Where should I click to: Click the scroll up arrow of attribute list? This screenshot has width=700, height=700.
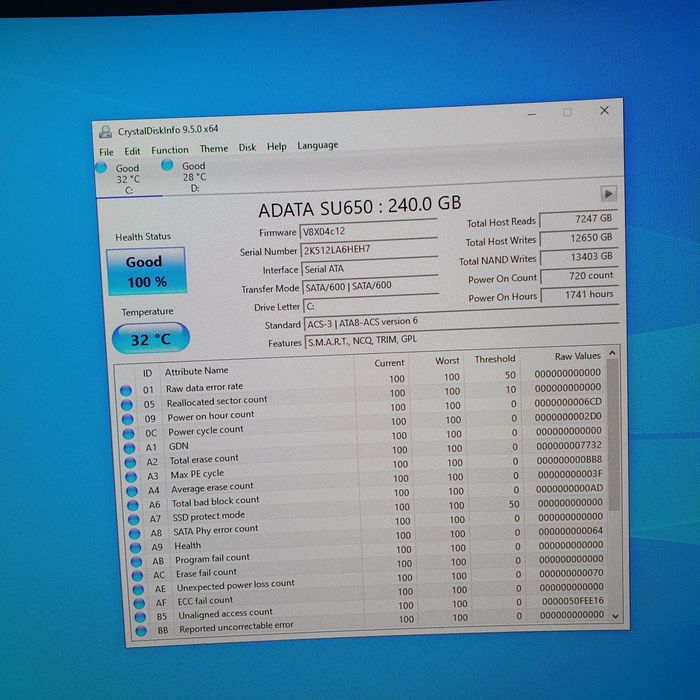(612, 353)
